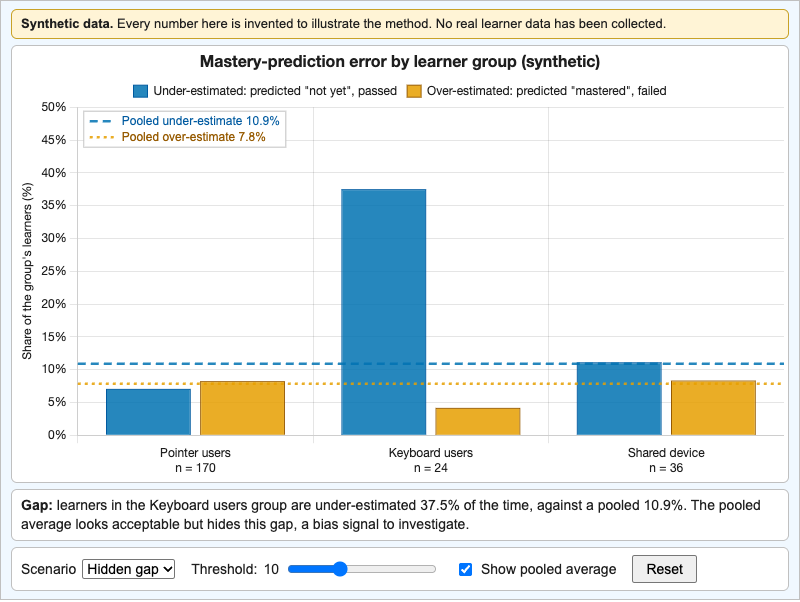The width and height of the screenshot is (800, 602).
Task: Click the Threshold slider handle
Action: [x=340, y=569]
